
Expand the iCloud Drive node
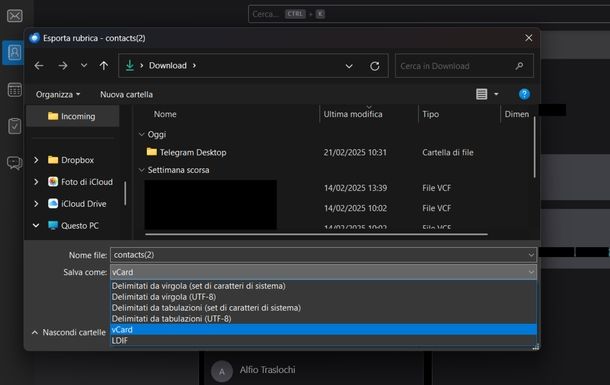[x=36, y=203]
